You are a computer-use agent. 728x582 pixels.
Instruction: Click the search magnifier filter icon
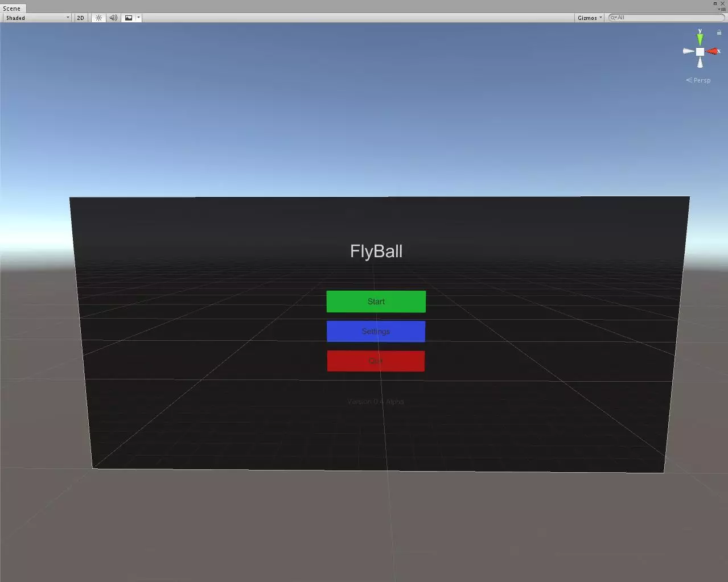pyautogui.click(x=614, y=18)
